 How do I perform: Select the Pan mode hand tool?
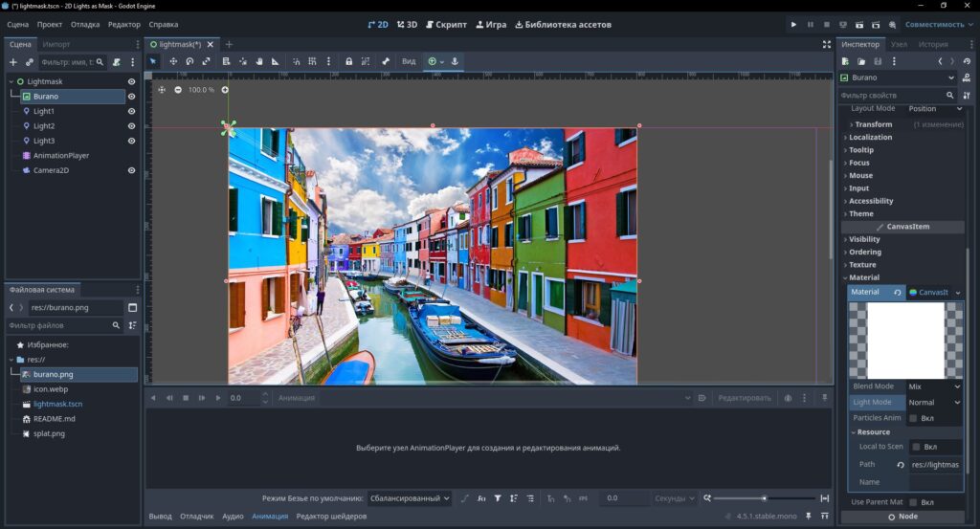258,61
